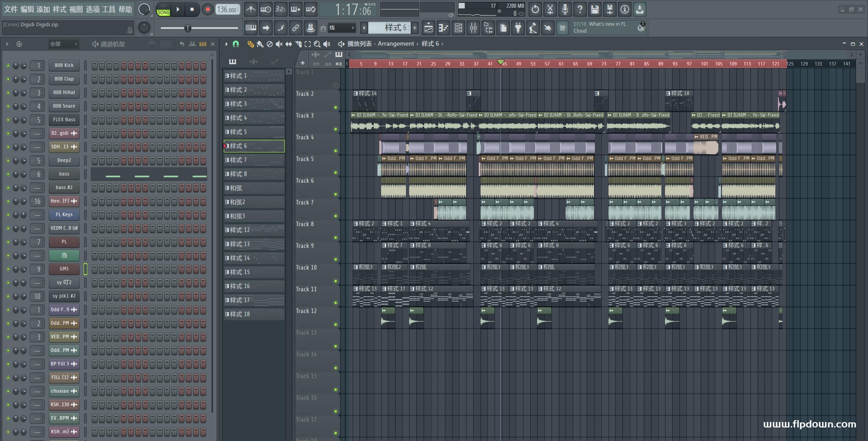Viewport: 868px width, 441px height.
Task: Click the metronome icon in top toolbar
Action: pyautogui.click(x=251, y=9)
